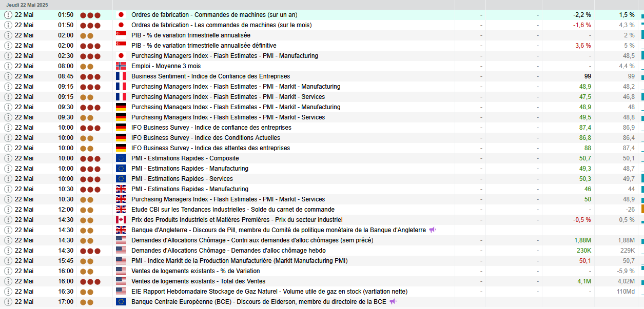644x309 pixels.
Task: Open options icon for Emploi - Moyenne 3 mois
Action: click(8, 66)
